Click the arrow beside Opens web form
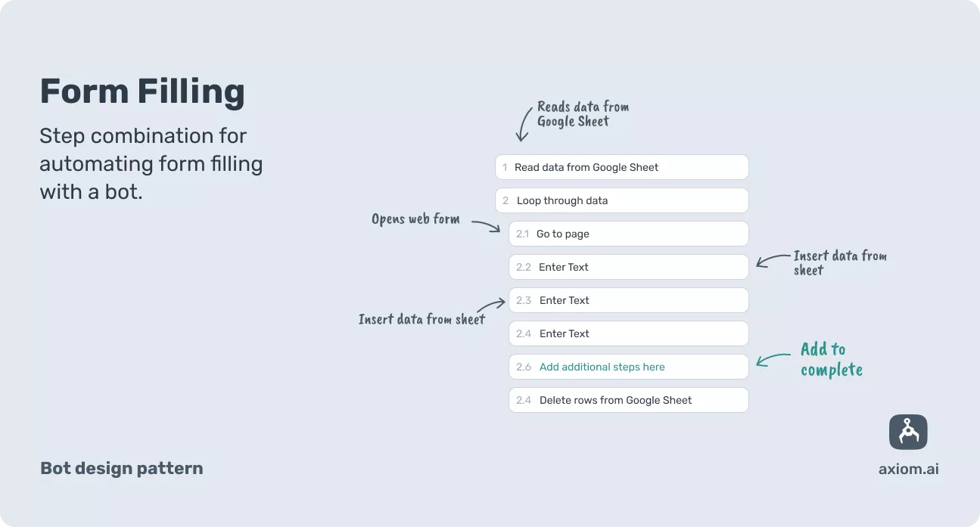 [x=486, y=225]
